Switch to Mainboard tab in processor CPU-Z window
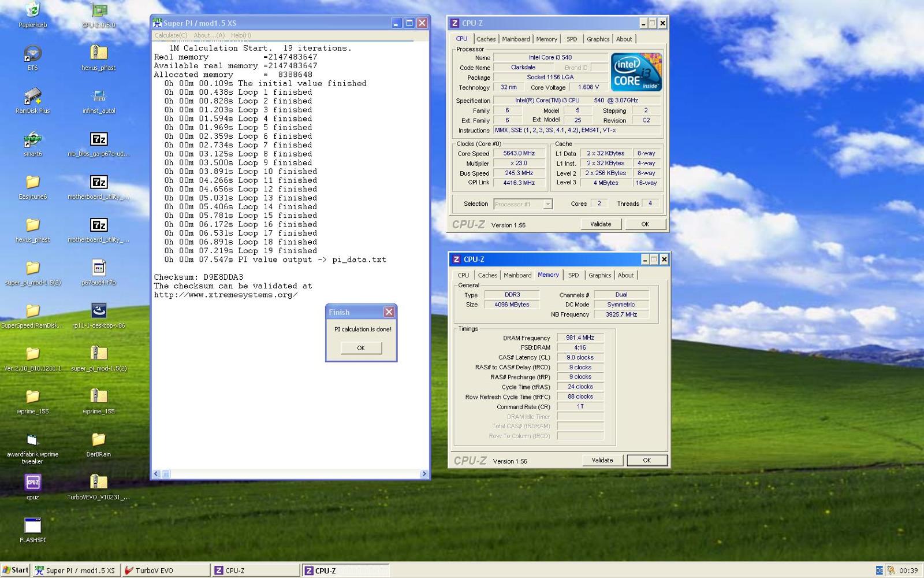This screenshot has height=578, width=924. point(516,39)
